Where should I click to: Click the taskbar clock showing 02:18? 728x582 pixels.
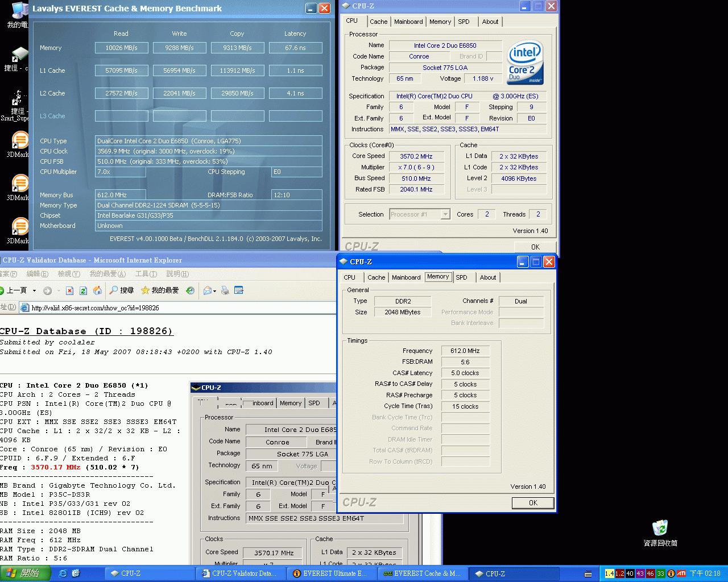(x=705, y=573)
